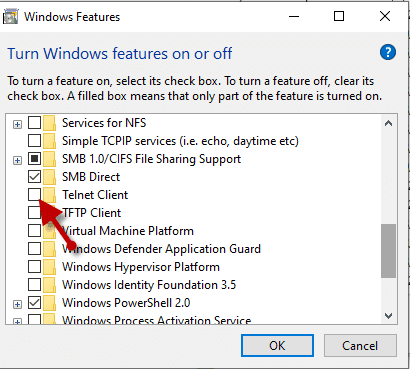Maximize the Windows Features window
Screen dimensions: 410x369
pos(339,16)
